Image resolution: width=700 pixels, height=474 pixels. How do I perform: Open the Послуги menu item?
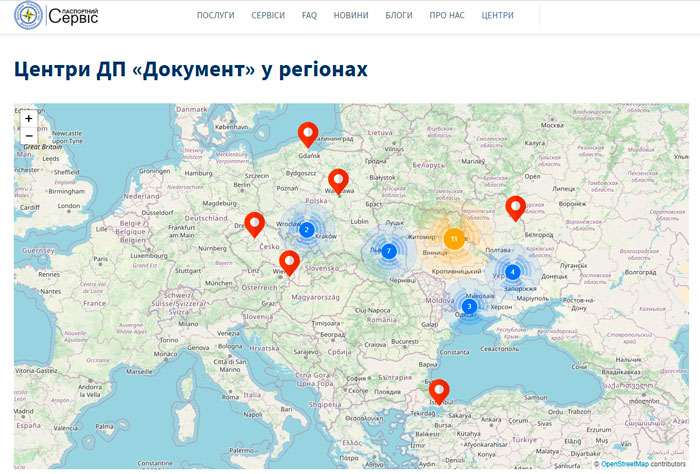[x=216, y=17]
